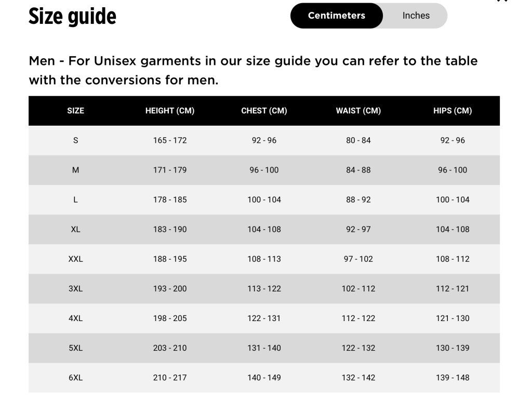Select the Centimeters unit option
Image resolution: width=532 pixels, height=399 pixels.
[336, 16]
